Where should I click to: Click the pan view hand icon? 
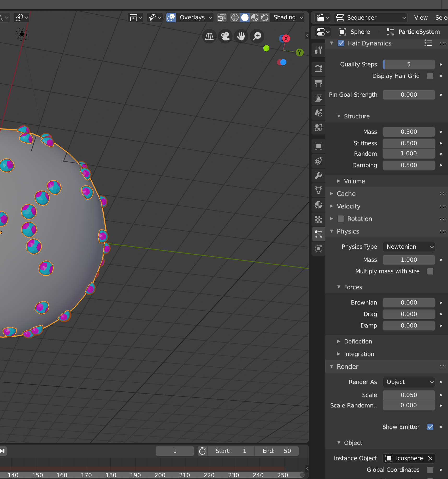[x=241, y=36]
